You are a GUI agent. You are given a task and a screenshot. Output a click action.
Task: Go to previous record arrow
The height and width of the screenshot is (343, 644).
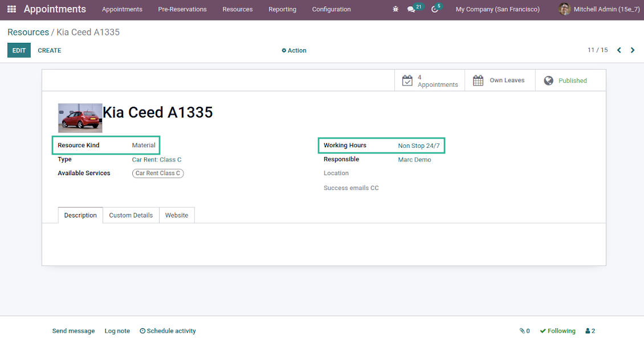tap(619, 50)
